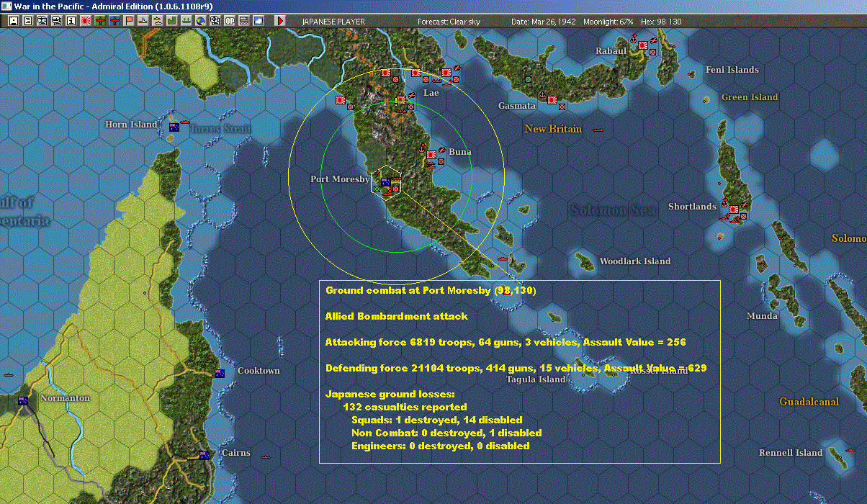
Task: Click the cloud weather toolbar icon
Action: pyautogui.click(x=258, y=21)
